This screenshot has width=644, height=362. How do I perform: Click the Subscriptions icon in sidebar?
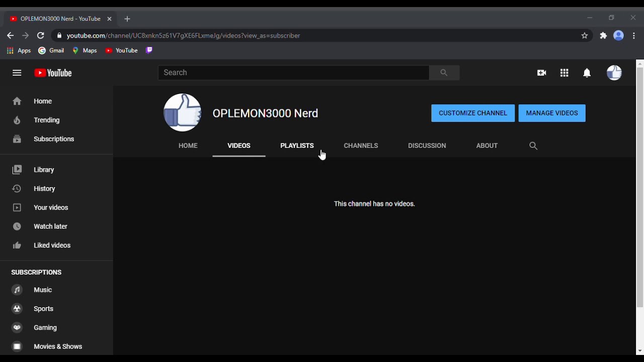tap(17, 139)
